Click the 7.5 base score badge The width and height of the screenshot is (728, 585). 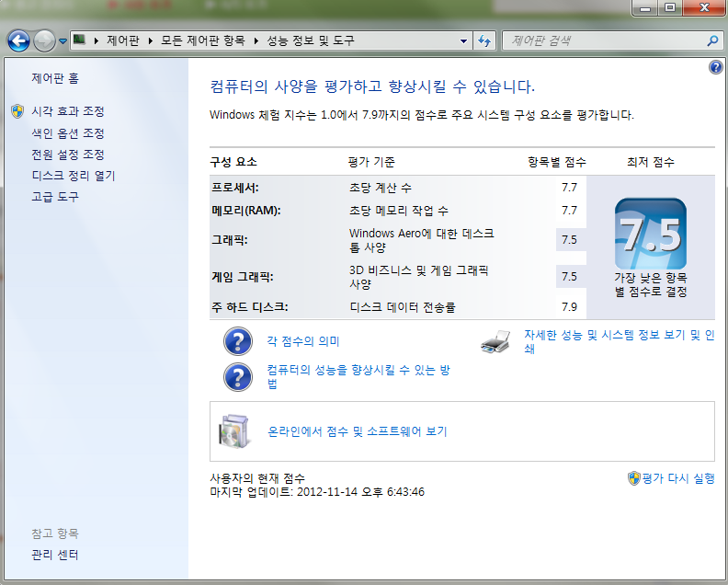(651, 234)
